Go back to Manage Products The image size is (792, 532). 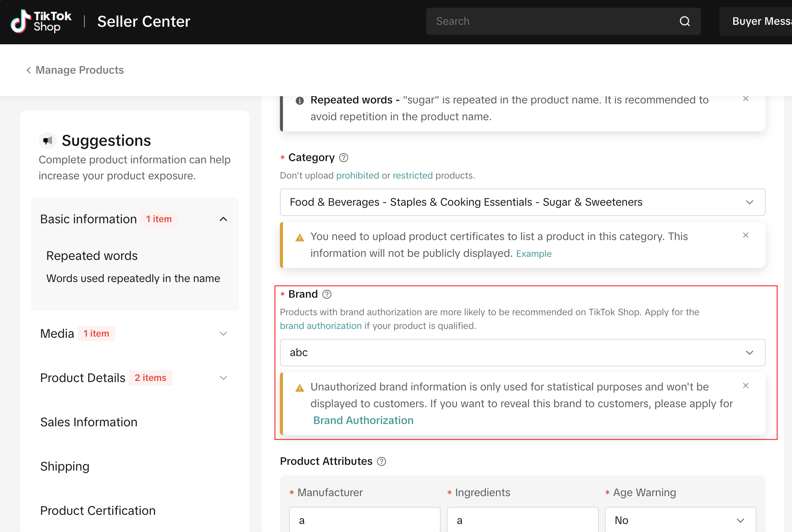pyautogui.click(x=75, y=70)
